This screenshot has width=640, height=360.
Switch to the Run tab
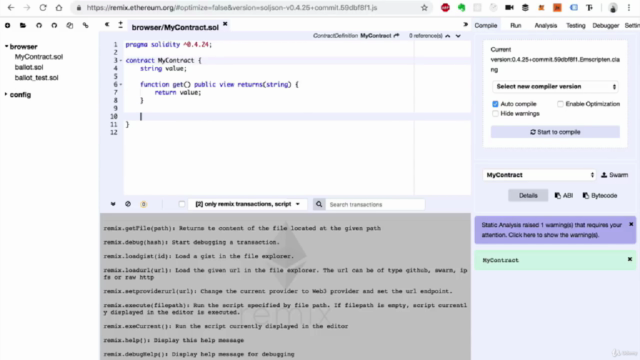pos(516,25)
